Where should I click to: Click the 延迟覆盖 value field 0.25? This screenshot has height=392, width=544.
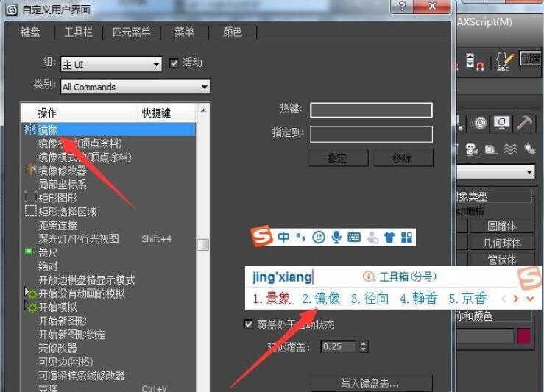coord(339,346)
